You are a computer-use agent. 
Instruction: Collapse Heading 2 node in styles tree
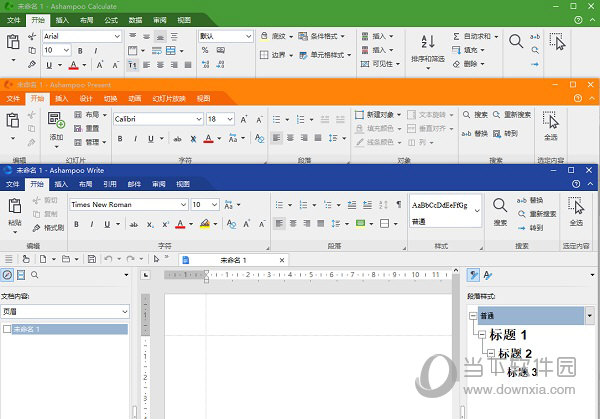click(491, 353)
